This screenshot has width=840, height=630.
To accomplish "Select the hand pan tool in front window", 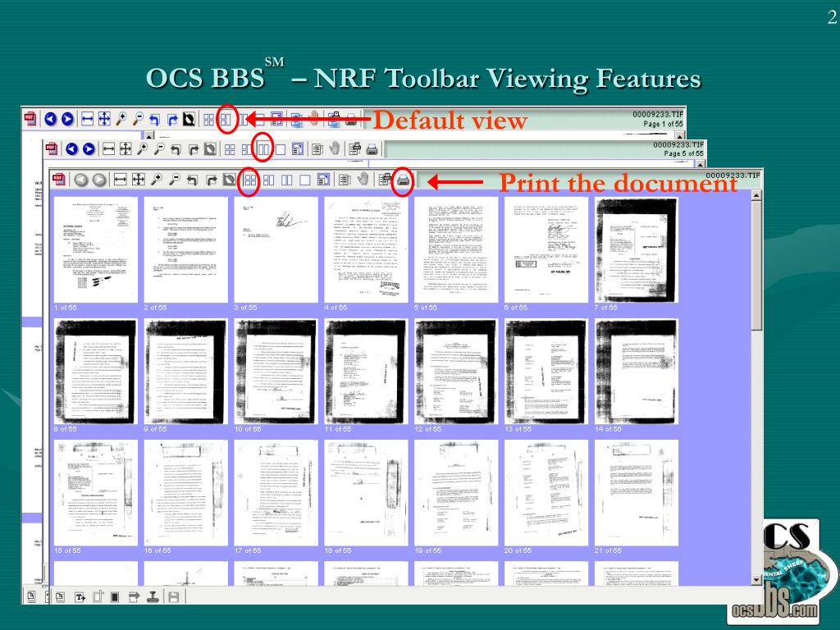I will click(x=363, y=180).
